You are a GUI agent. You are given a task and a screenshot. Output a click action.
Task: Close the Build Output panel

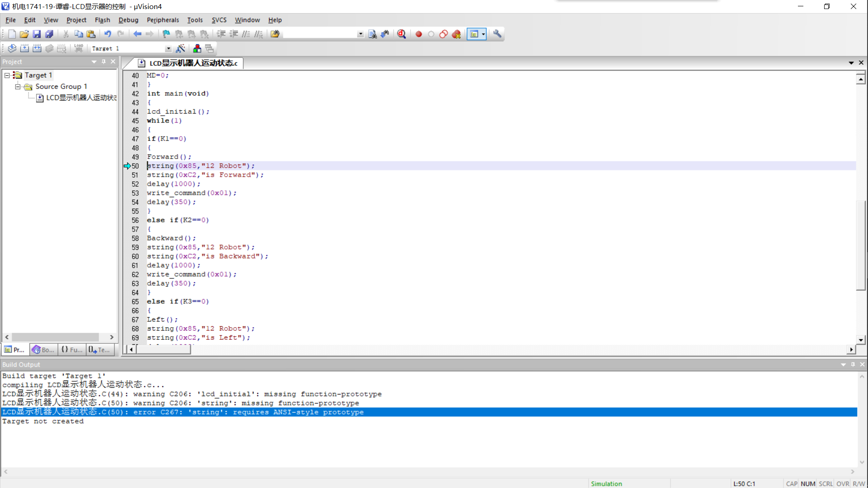(x=862, y=365)
